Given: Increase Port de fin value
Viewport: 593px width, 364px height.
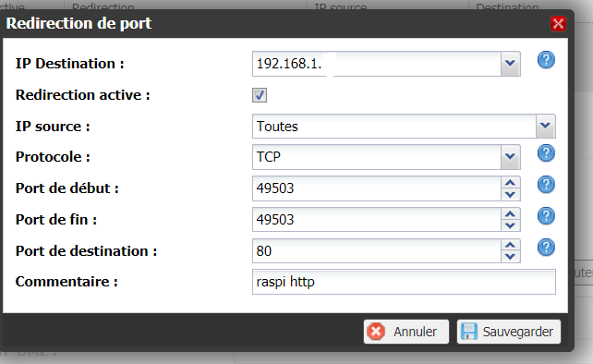Looking at the screenshot, I should click(x=511, y=214).
